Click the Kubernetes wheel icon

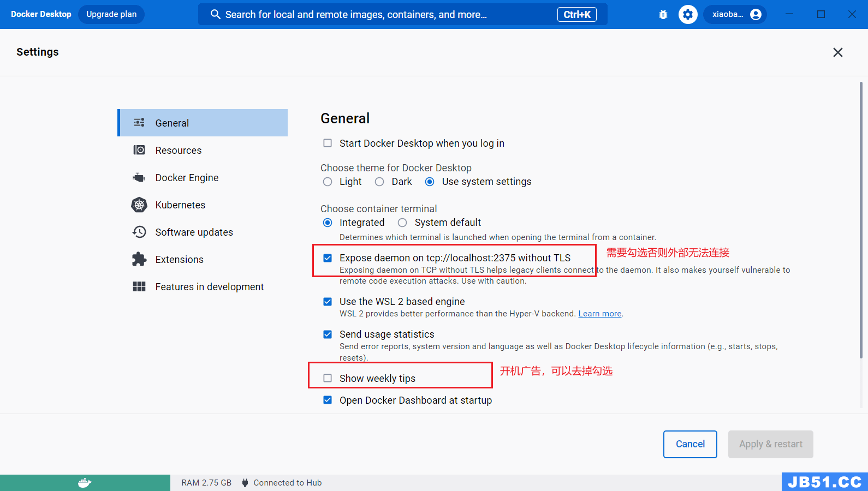click(139, 205)
